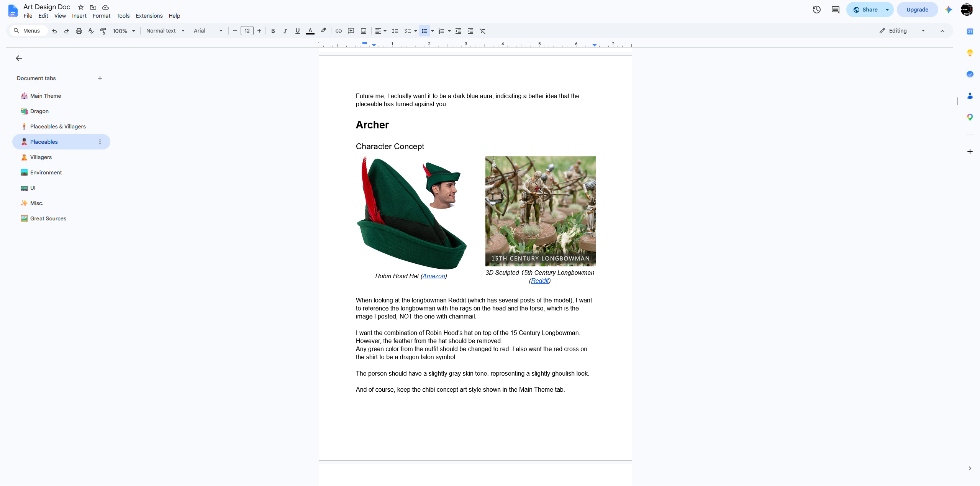Open text color picker
This screenshot has width=980, height=486.
[x=310, y=31]
